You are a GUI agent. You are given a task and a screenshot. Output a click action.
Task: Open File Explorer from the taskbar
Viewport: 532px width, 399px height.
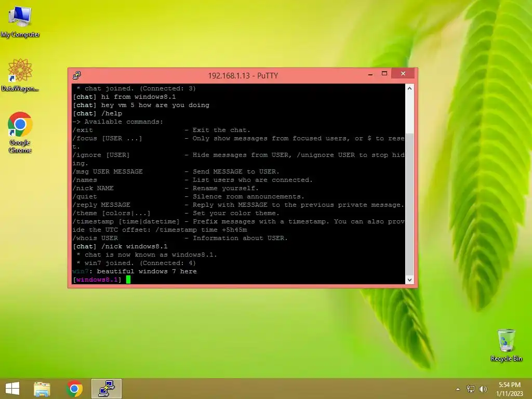(42, 389)
